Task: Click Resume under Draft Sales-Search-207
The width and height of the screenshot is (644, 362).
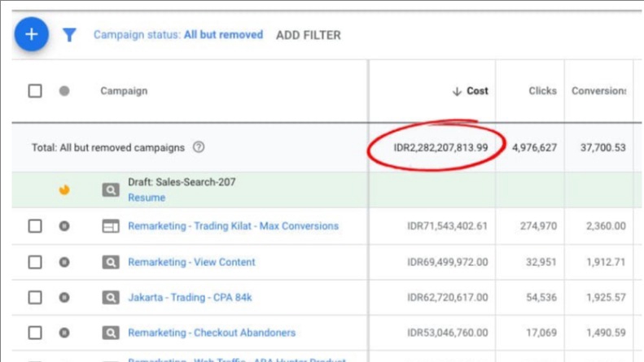Action: [x=147, y=198]
